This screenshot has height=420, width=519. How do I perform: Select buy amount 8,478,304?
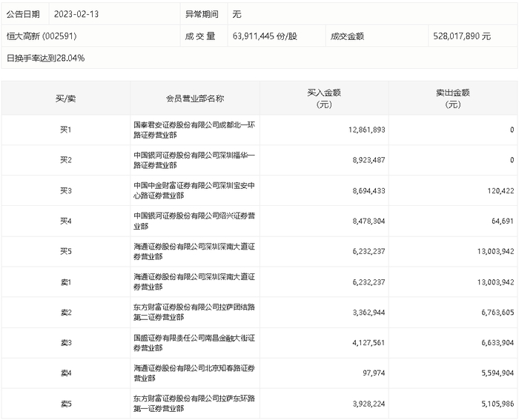click(368, 221)
